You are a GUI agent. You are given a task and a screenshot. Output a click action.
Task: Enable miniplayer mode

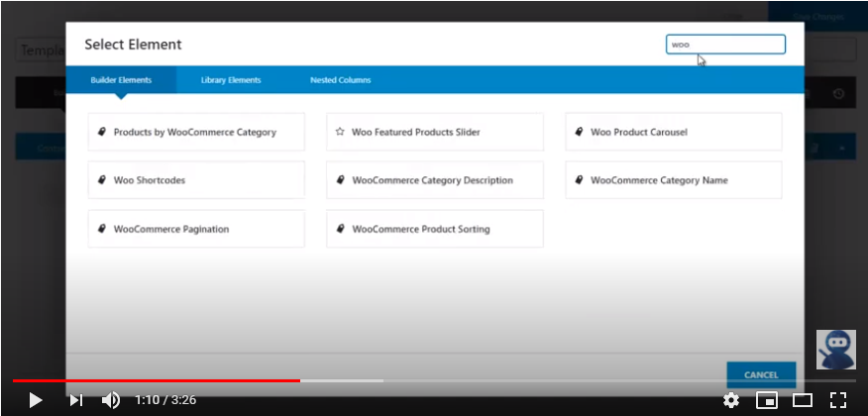coord(767,399)
